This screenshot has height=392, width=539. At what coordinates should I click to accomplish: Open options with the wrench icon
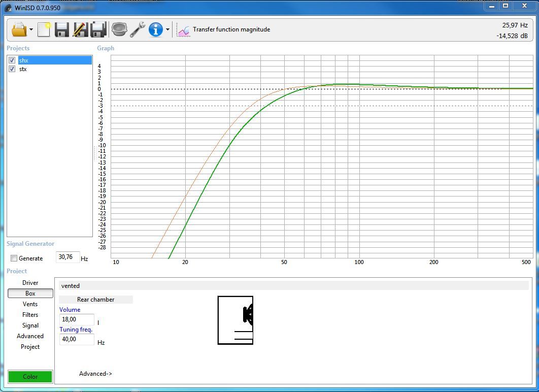(x=138, y=29)
